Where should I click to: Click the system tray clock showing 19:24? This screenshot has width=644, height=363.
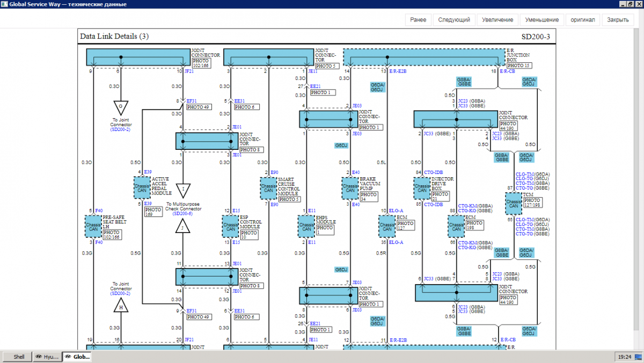pyautogui.click(x=624, y=357)
